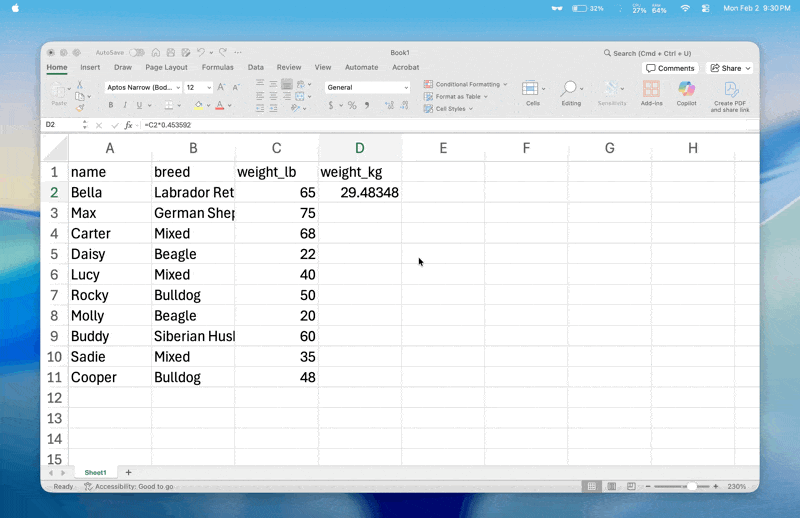Click the zoom slider handle
800x518 pixels.
pos(692,486)
